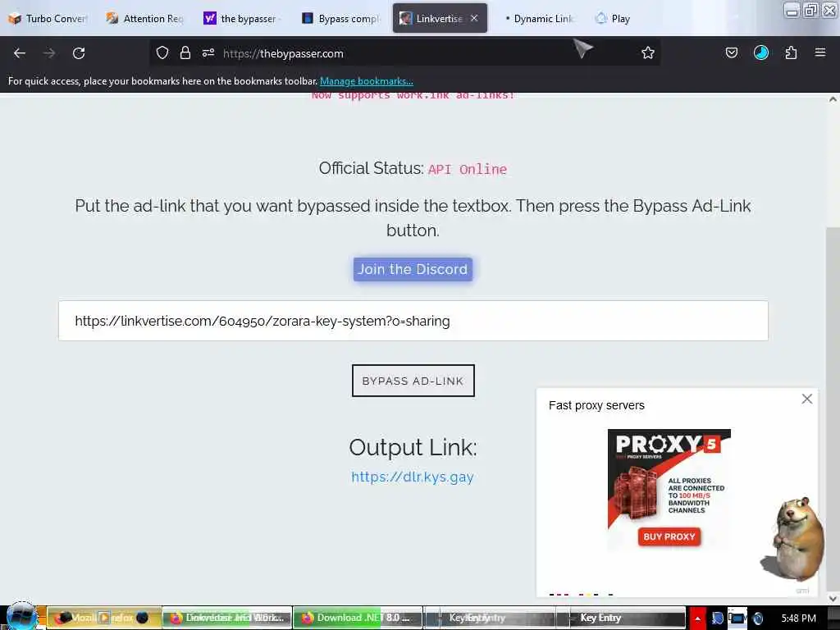The width and height of the screenshot is (840, 630).
Task: Click the ad-link URL textbox
Action: click(x=413, y=321)
